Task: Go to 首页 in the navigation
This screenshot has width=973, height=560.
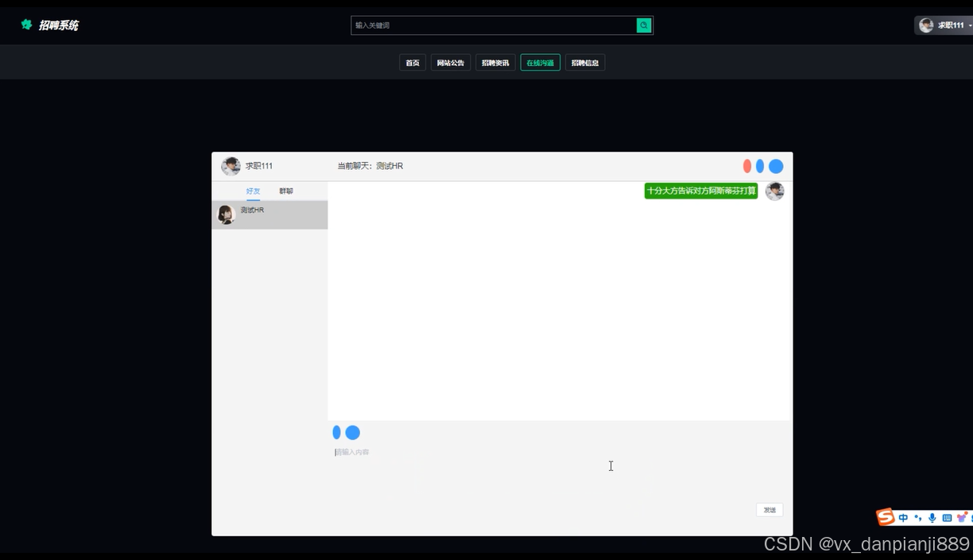Action: click(x=413, y=63)
